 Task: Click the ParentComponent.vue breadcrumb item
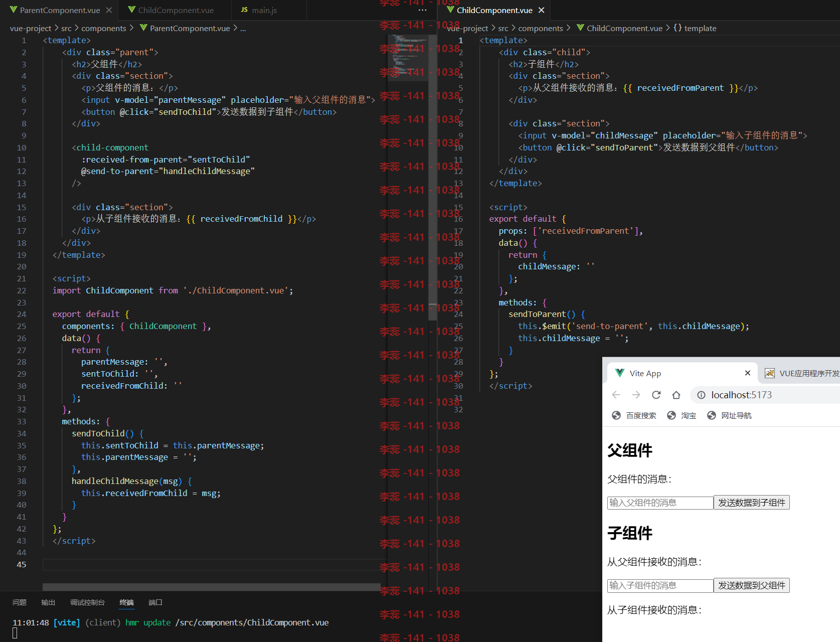coord(184,28)
